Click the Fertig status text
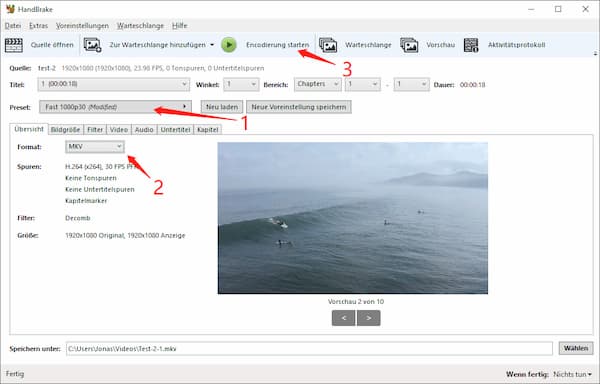This screenshot has height=384, width=600. 15,374
